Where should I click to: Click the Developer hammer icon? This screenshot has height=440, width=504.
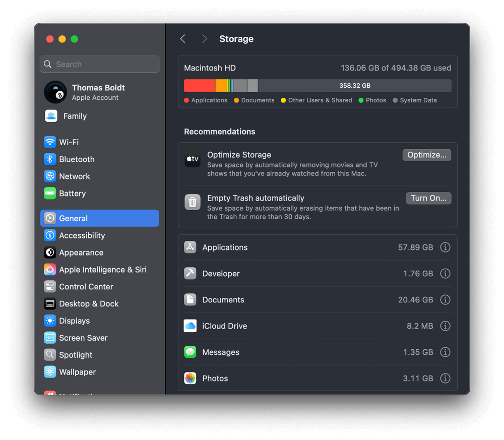point(190,274)
